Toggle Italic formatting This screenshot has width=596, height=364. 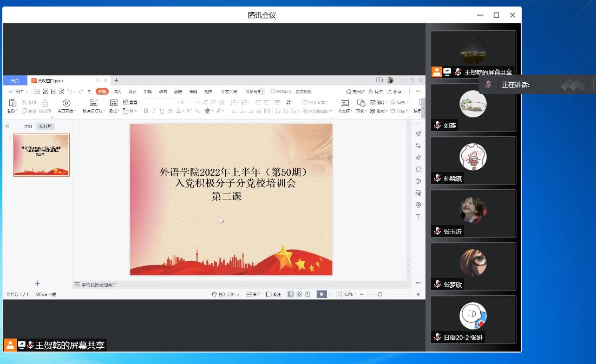pos(154,111)
